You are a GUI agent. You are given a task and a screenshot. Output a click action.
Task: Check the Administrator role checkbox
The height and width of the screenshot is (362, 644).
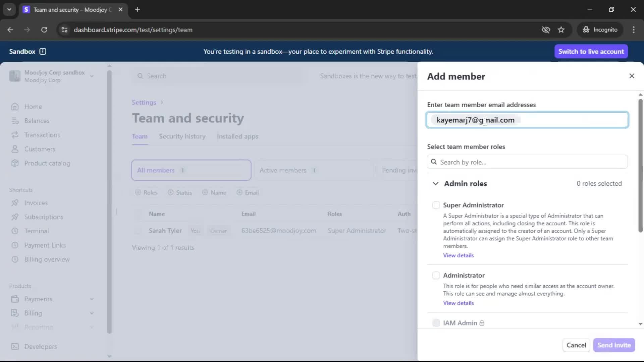[x=436, y=276]
